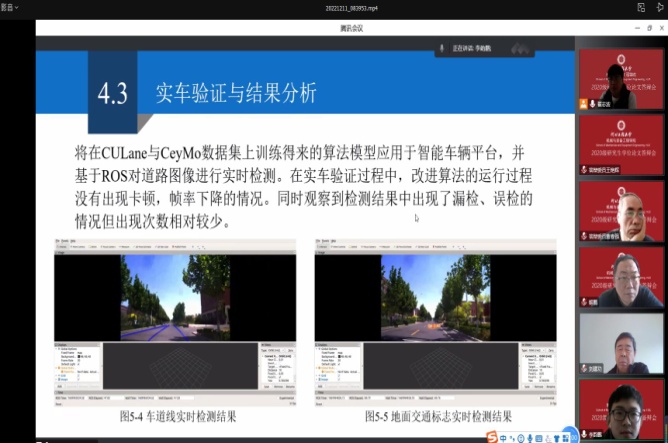Click the 4.3 section heading title
The height and width of the screenshot is (443, 668).
point(235,94)
